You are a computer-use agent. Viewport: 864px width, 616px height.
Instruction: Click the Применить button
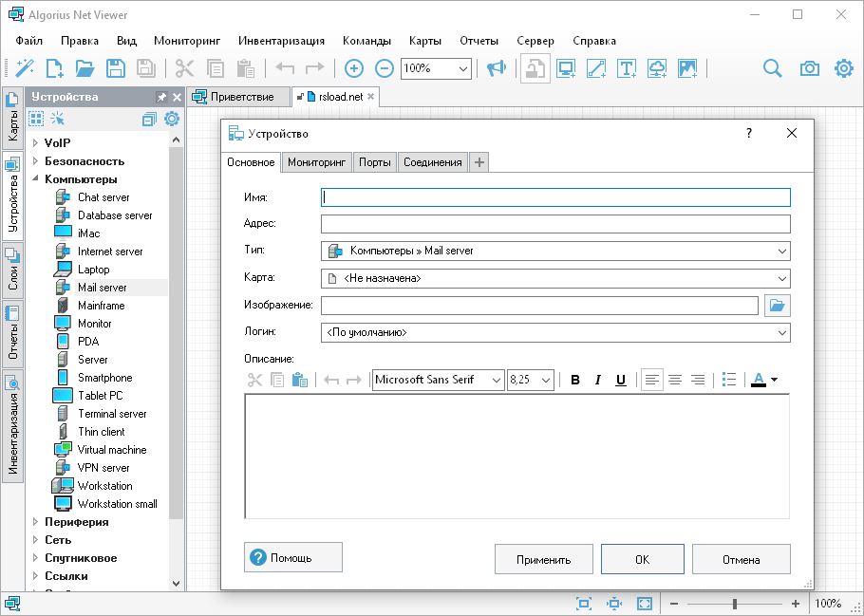(x=544, y=559)
